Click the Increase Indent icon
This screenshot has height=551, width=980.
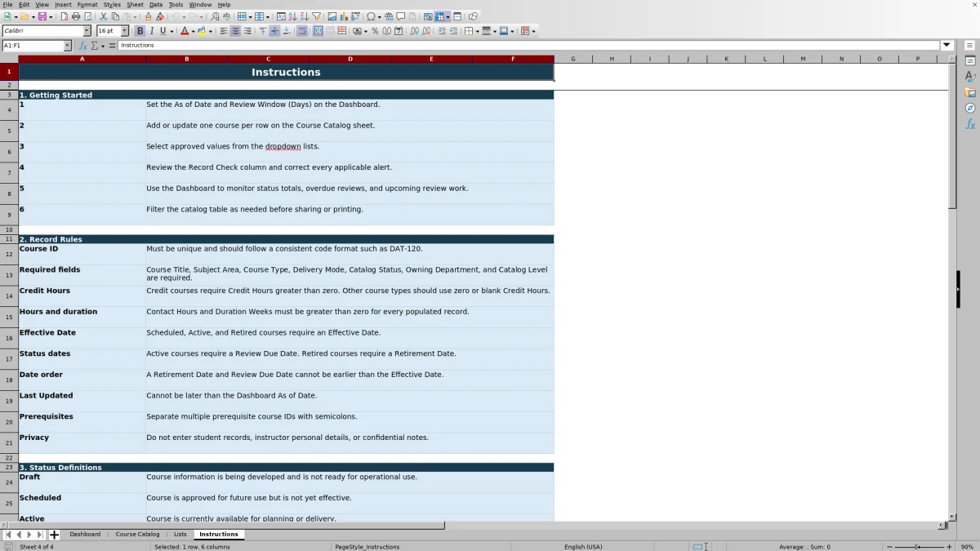click(x=442, y=31)
